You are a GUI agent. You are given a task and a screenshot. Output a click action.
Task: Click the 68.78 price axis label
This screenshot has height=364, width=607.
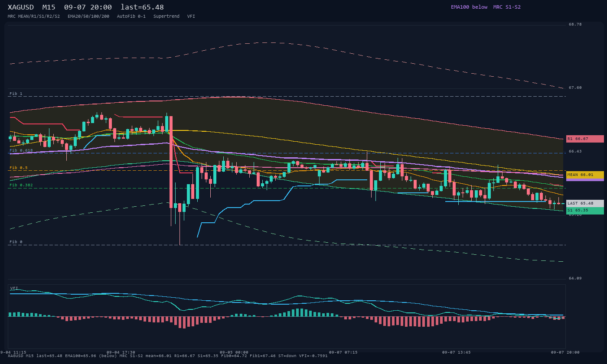pos(575,24)
